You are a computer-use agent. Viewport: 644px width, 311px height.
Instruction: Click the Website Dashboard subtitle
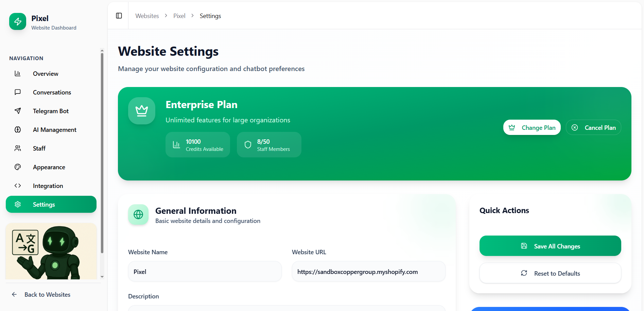54,28
